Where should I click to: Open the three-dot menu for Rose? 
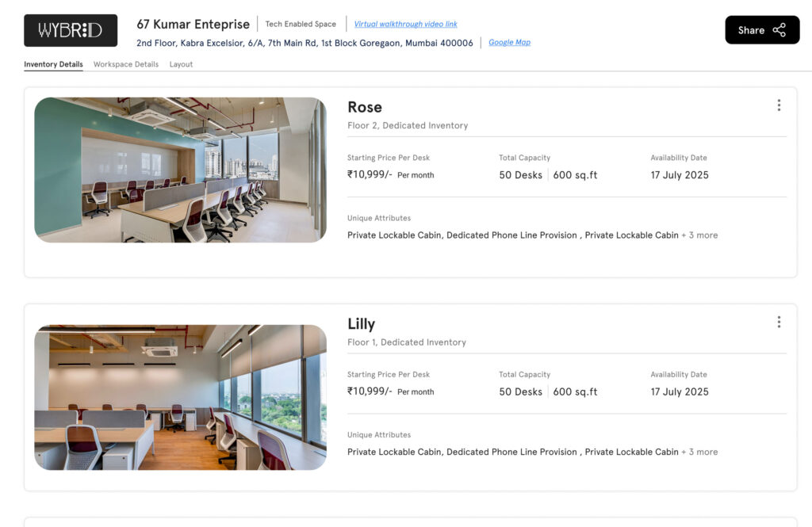click(x=779, y=105)
